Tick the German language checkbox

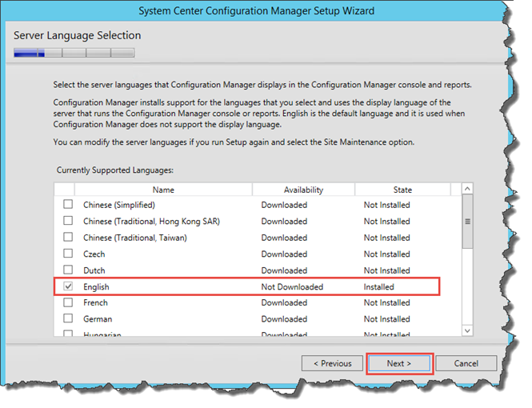68,318
